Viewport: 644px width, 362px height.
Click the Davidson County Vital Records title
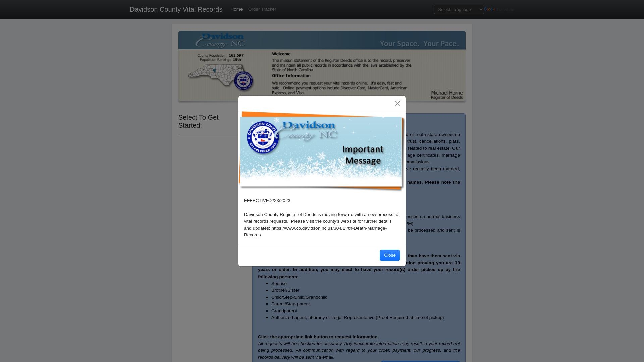pyautogui.click(x=176, y=9)
